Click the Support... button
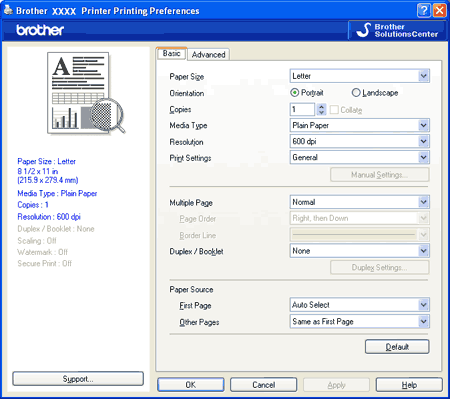Viewport: 450px width, 399px height. pos(78,379)
